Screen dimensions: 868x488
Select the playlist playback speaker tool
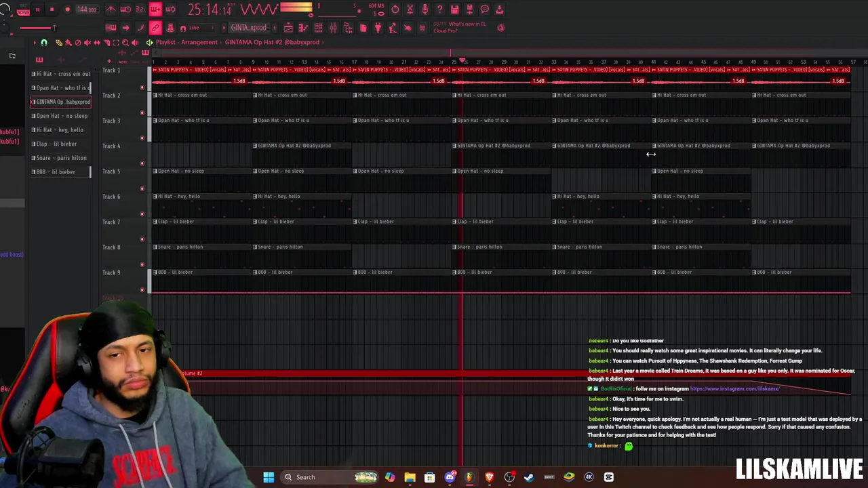134,43
